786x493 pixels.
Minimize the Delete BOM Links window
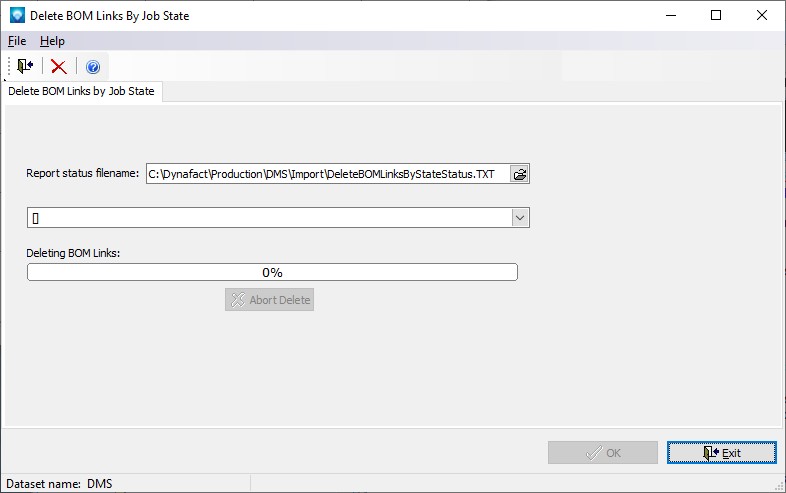[x=669, y=15]
